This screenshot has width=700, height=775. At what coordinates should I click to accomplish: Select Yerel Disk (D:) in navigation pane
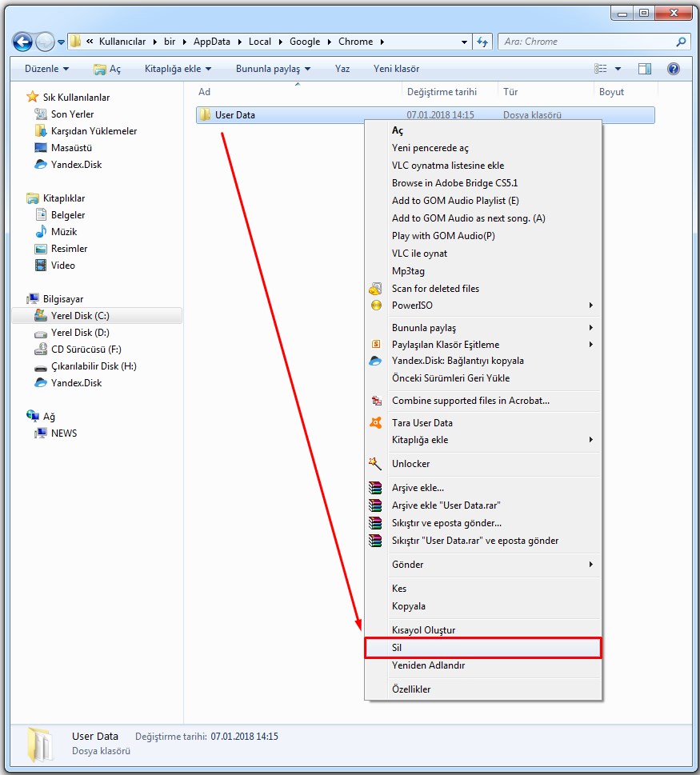point(80,333)
